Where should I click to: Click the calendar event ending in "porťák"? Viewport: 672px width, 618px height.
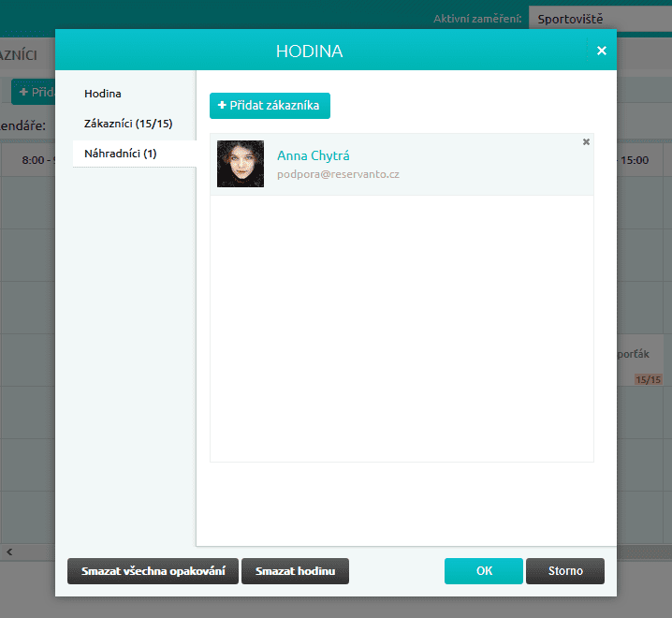(642, 354)
